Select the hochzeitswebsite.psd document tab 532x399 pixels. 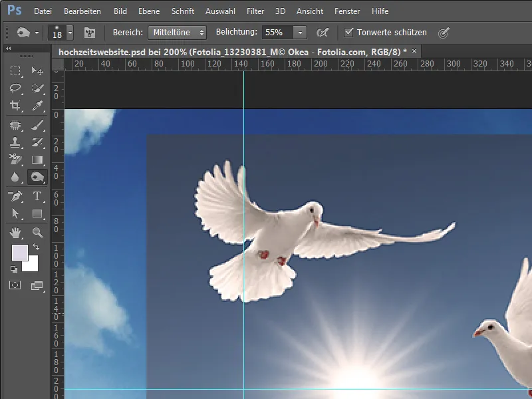(x=232, y=52)
